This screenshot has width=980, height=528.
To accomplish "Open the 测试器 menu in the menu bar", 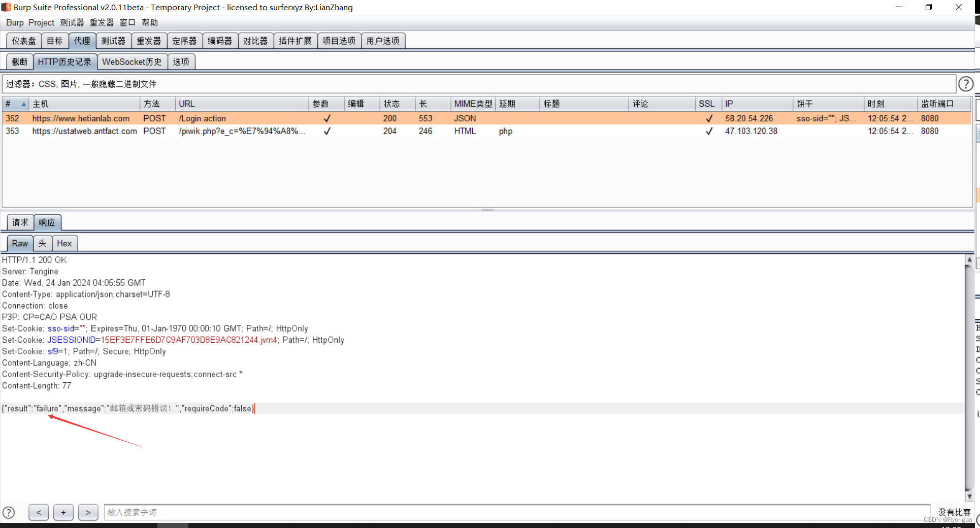I will pyautogui.click(x=72, y=22).
